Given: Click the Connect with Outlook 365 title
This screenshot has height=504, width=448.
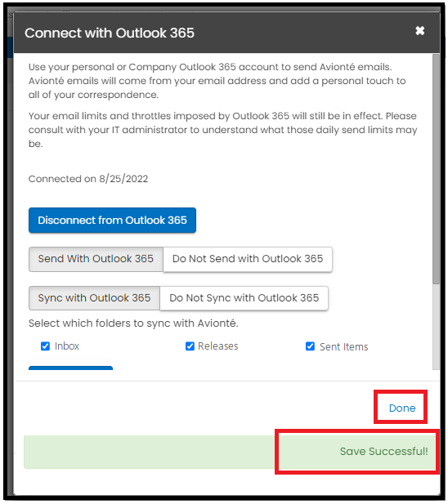Looking at the screenshot, I should (x=110, y=33).
